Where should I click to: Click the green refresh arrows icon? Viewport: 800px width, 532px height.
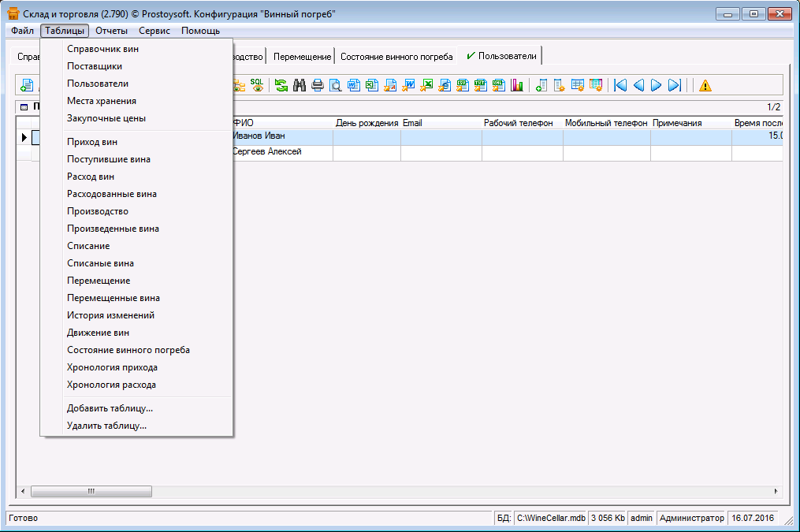[281, 85]
